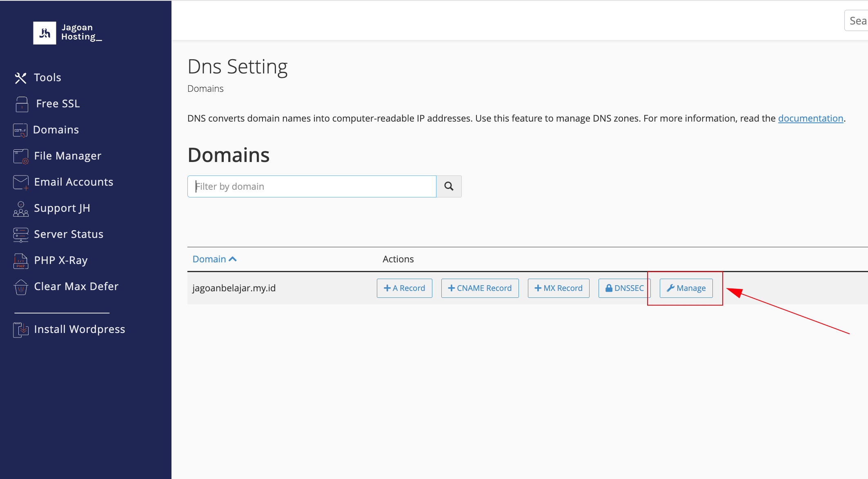The width and height of the screenshot is (868, 479).
Task: Click the Clear Max Defer basket icon
Action: pos(21,287)
